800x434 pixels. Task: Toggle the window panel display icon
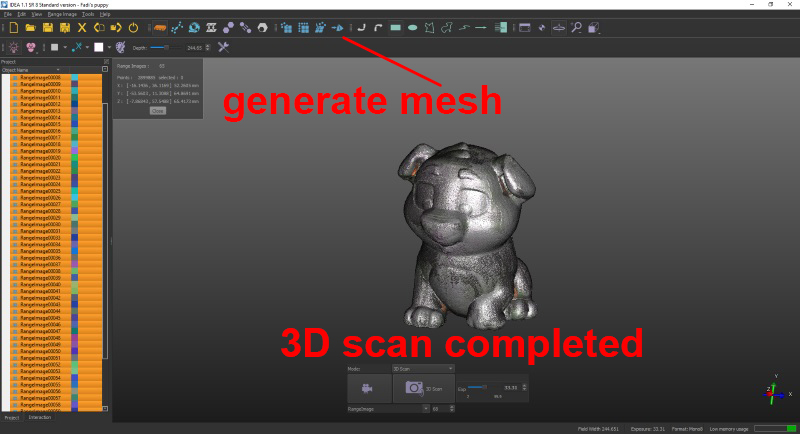[x=524, y=28]
